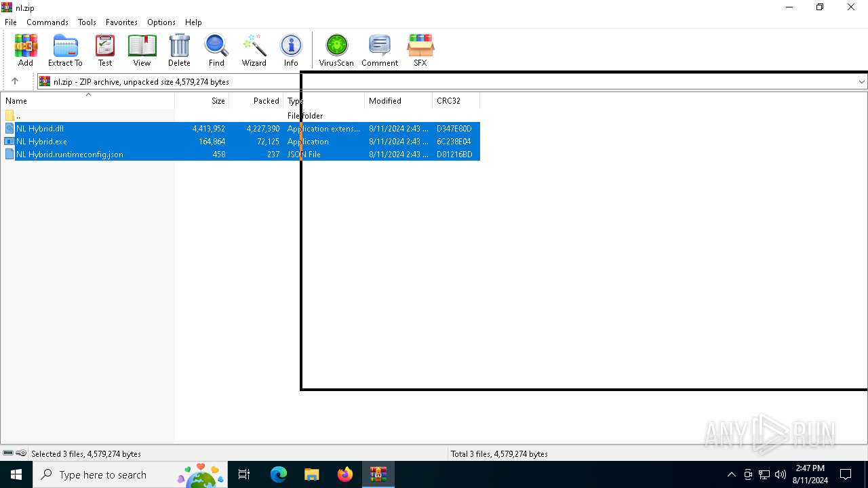Open File Explorer from taskbar
Viewport: 868px width, 488px height.
(311, 474)
